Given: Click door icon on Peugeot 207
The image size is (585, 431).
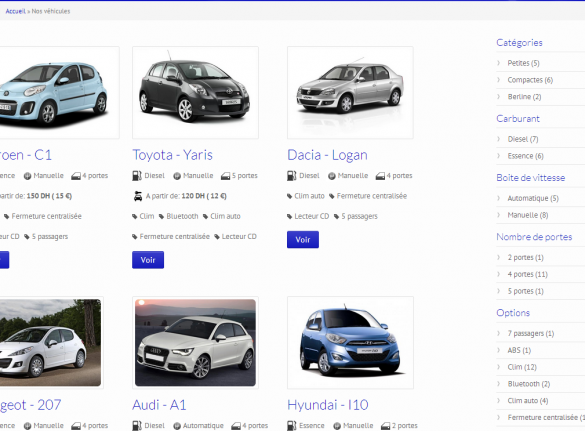Looking at the screenshot, I should click(x=76, y=426).
